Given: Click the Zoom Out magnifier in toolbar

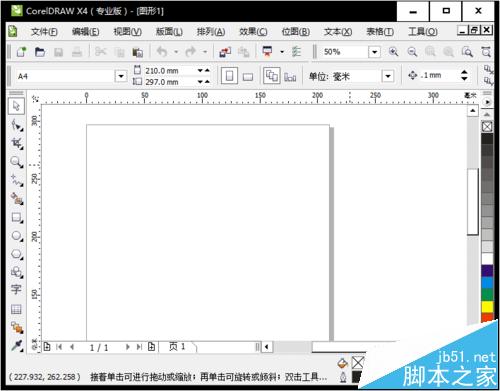Looking at the screenshot, I should pos(412,52).
